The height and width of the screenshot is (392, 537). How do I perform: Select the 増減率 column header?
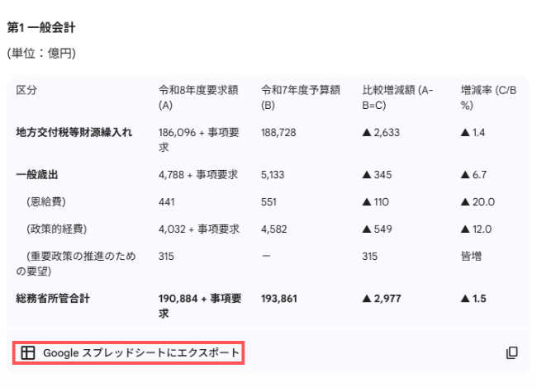[x=488, y=97]
